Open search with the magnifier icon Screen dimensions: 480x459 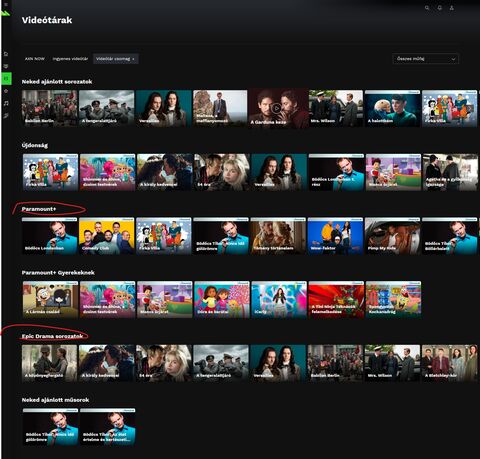[427, 8]
